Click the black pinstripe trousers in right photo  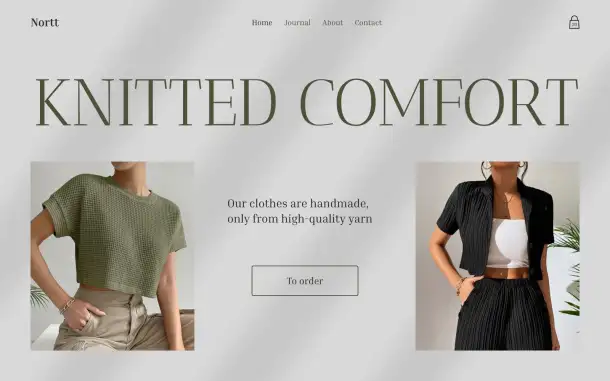click(504, 315)
